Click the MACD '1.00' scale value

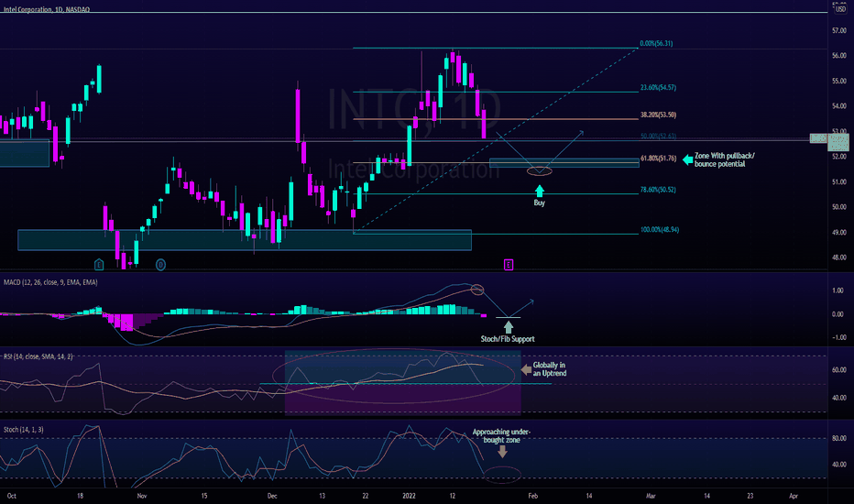[838, 290]
